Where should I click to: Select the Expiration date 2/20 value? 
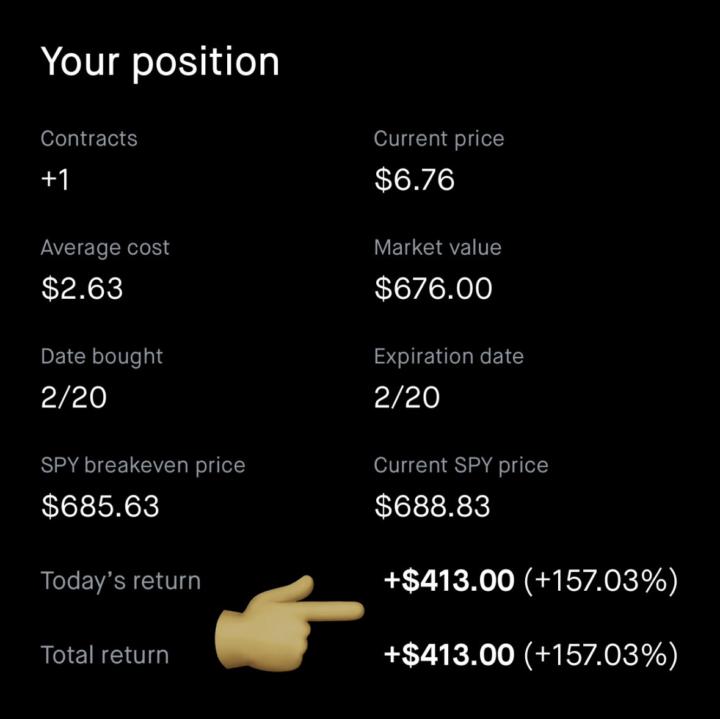(x=406, y=398)
